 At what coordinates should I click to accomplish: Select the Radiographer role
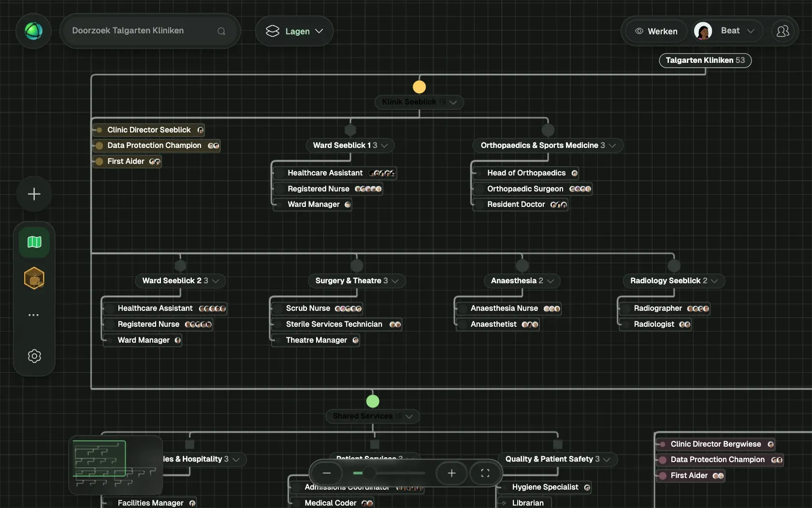coord(665,308)
